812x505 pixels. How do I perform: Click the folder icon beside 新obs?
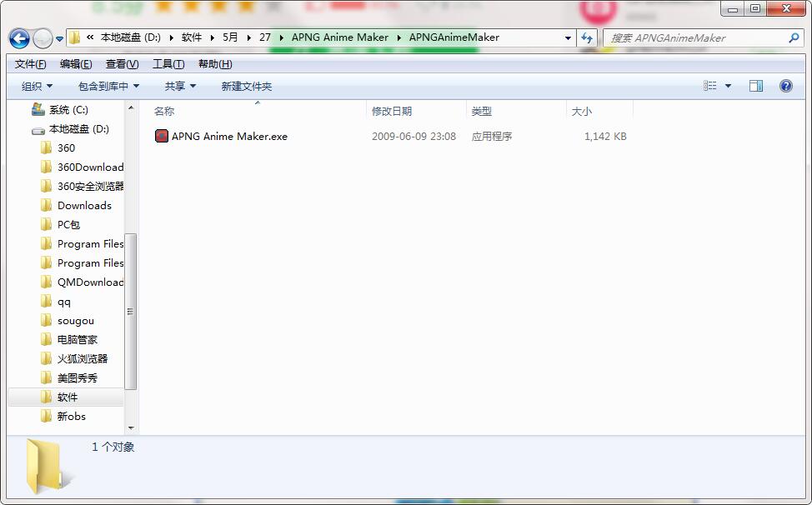[46, 416]
